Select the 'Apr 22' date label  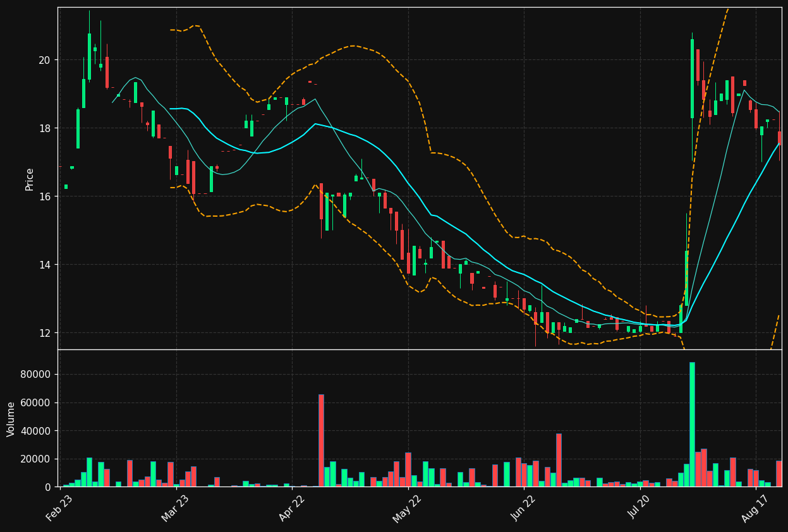[x=292, y=508]
